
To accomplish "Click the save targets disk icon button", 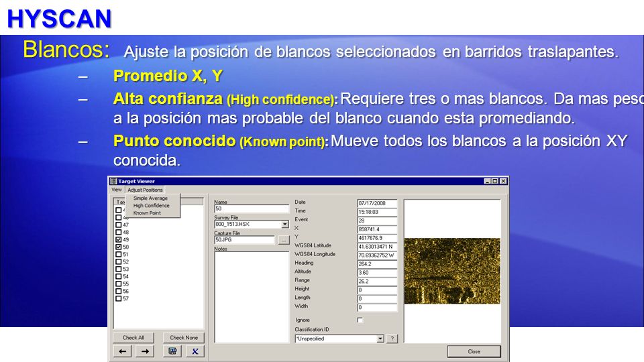I will 172,351.
